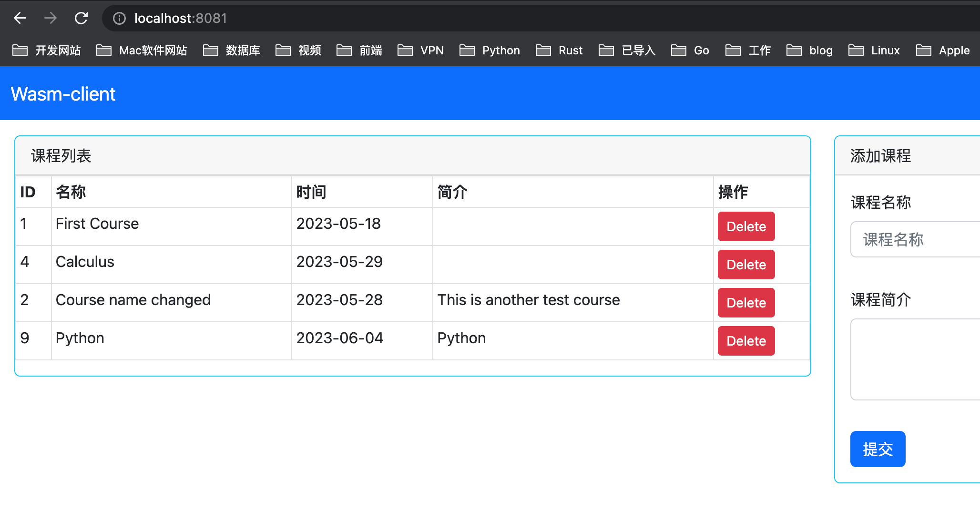Open the 数据库 bookmark folder
Viewport: 980px width, 532px height.
(232, 50)
